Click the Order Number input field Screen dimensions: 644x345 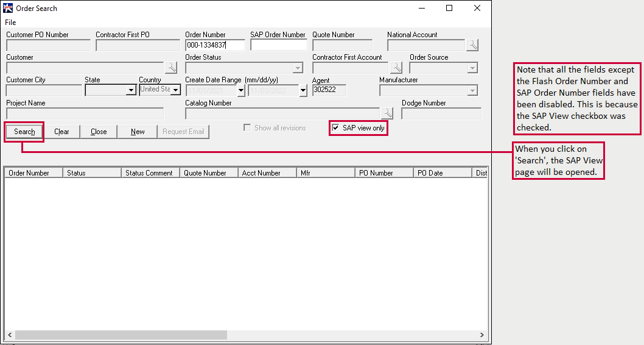point(215,45)
